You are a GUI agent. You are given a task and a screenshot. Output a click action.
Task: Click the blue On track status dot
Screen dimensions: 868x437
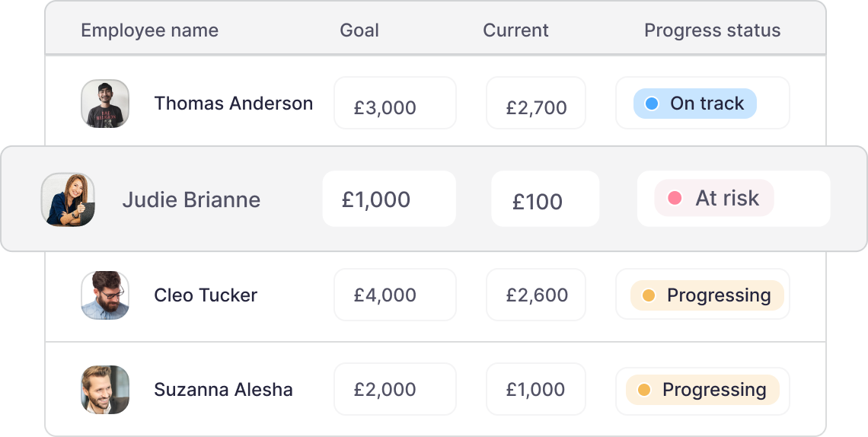[651, 104]
